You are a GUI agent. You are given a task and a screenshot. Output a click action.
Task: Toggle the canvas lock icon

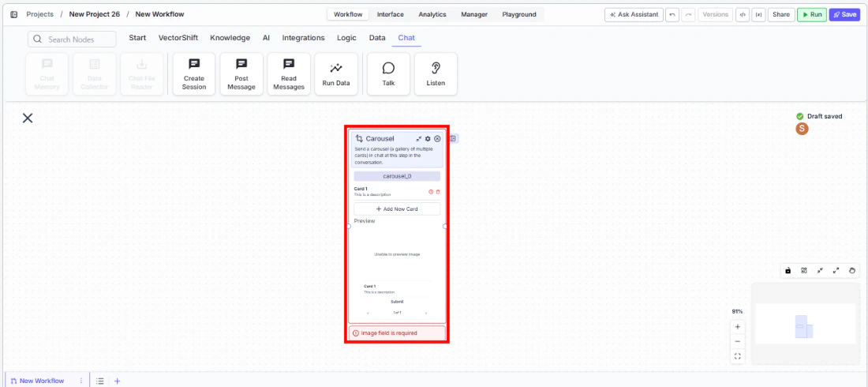pos(788,271)
